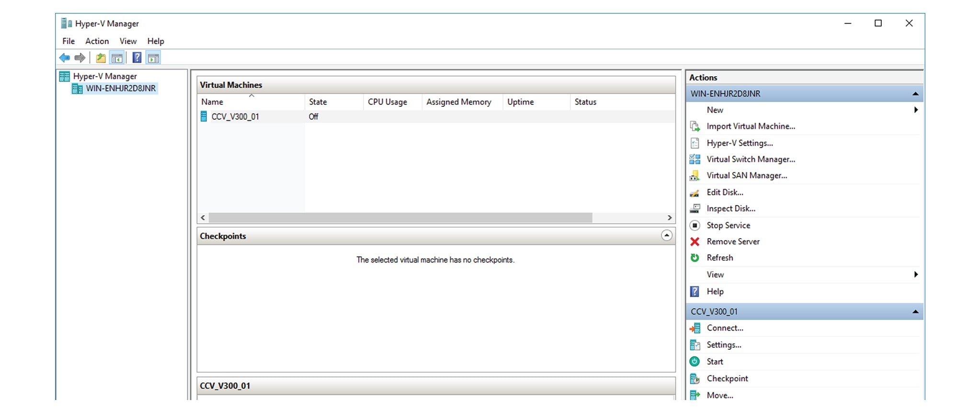The height and width of the screenshot is (413, 980).
Task: Sort by the Assigned Memory column header
Action: (x=462, y=102)
